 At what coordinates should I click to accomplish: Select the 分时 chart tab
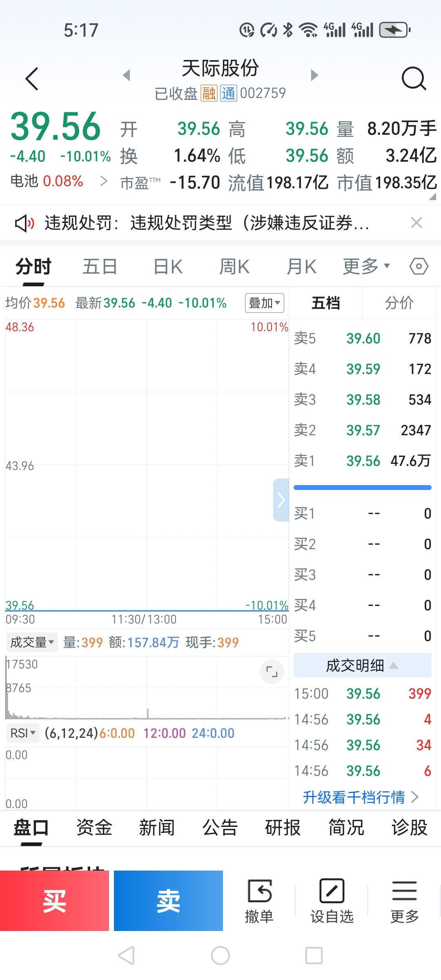coord(33,267)
